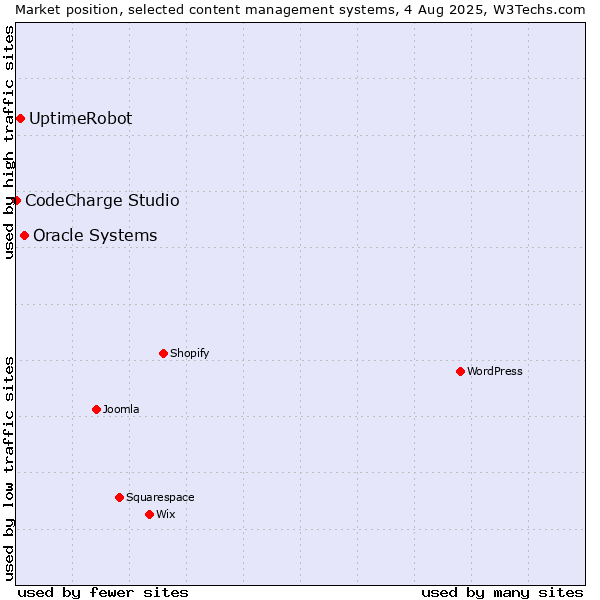600x600 pixels.
Task: Click the CodeCharge Studio red marker
Action: point(16,201)
